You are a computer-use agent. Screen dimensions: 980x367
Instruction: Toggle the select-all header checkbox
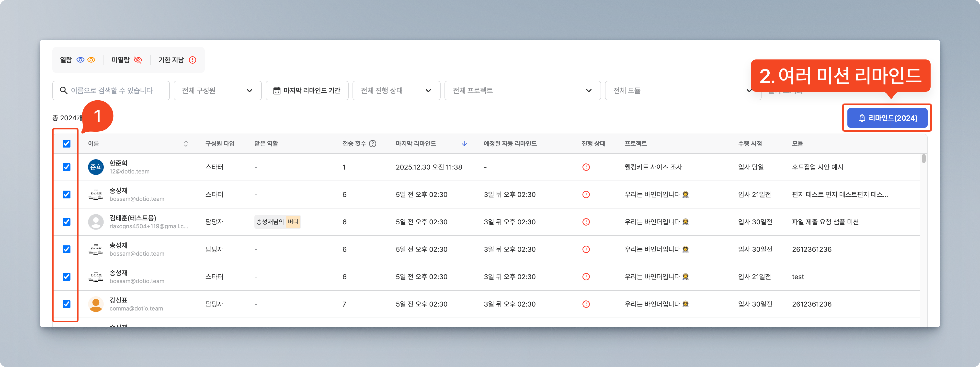pos(67,144)
